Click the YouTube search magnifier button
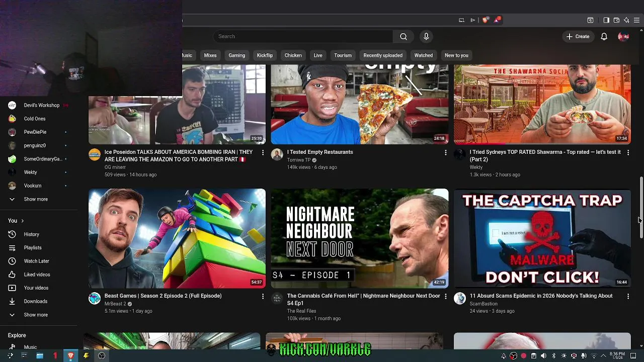 coord(404,36)
